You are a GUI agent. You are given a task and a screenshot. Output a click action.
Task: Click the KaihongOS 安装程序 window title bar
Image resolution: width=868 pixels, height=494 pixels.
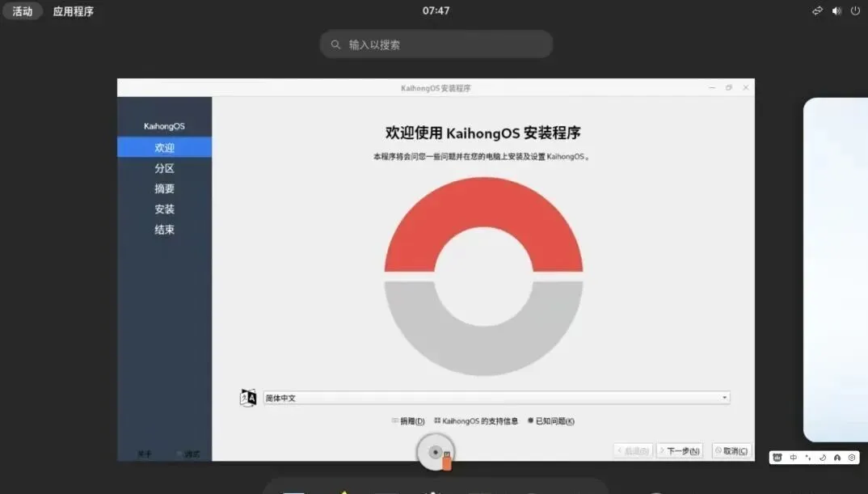(x=436, y=87)
